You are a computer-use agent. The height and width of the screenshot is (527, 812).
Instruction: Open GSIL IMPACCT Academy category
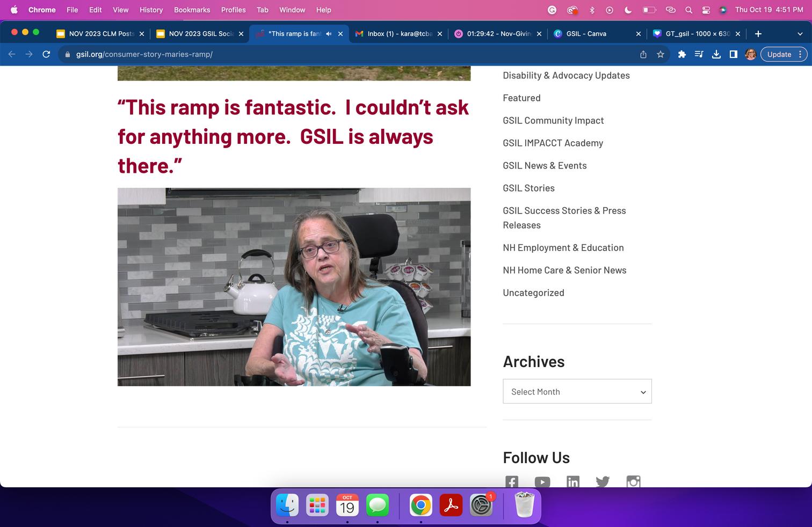553,143
